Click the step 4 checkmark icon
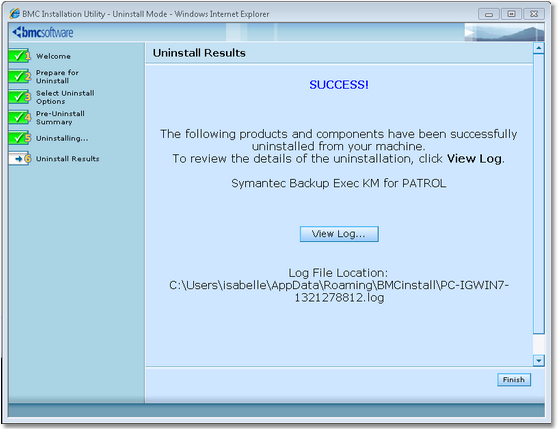This screenshot has width=558, height=431. click(x=20, y=117)
